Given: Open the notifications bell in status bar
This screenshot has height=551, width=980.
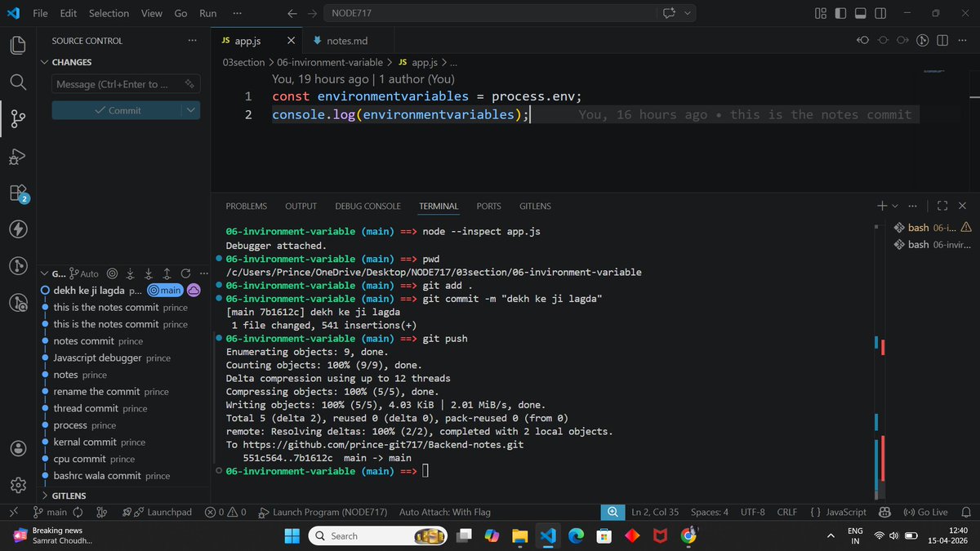Looking at the screenshot, I should pos(964,512).
